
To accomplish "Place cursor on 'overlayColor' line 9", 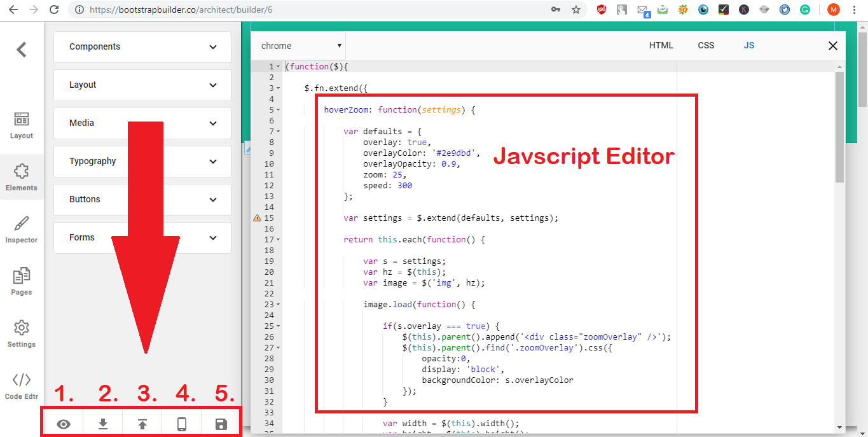I will (x=422, y=153).
